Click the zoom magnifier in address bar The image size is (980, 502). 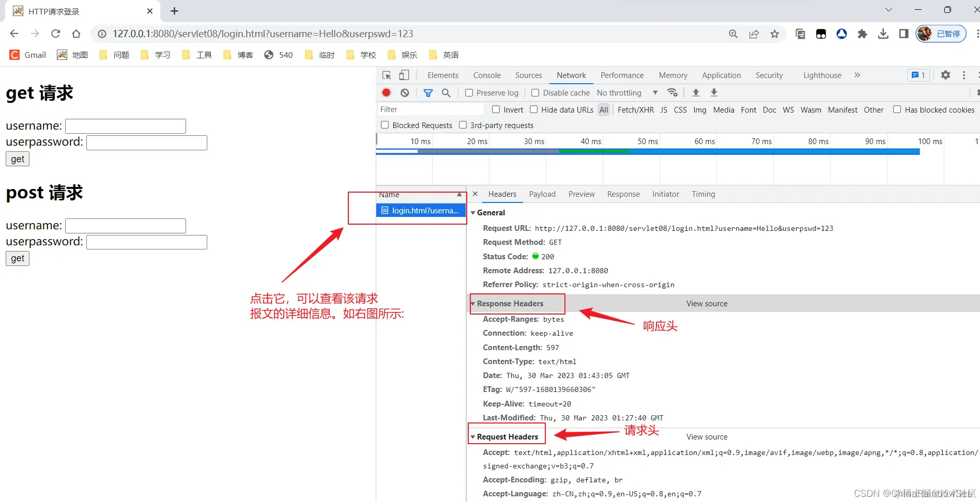(733, 34)
